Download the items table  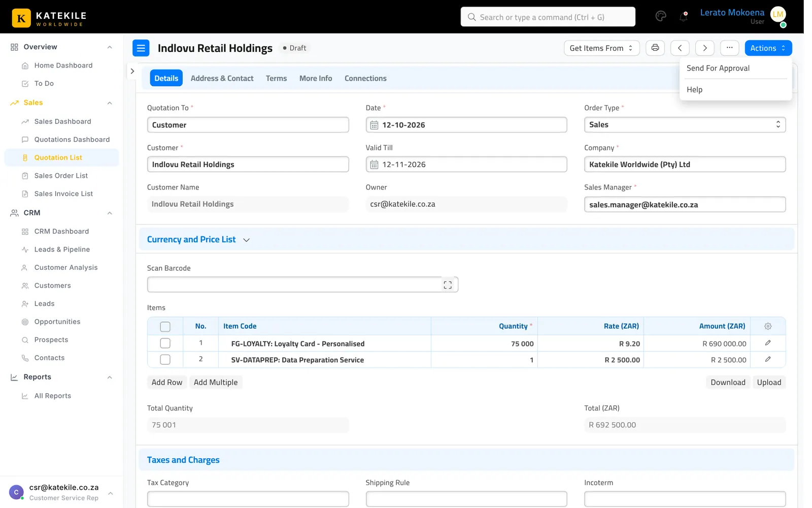[728, 383]
